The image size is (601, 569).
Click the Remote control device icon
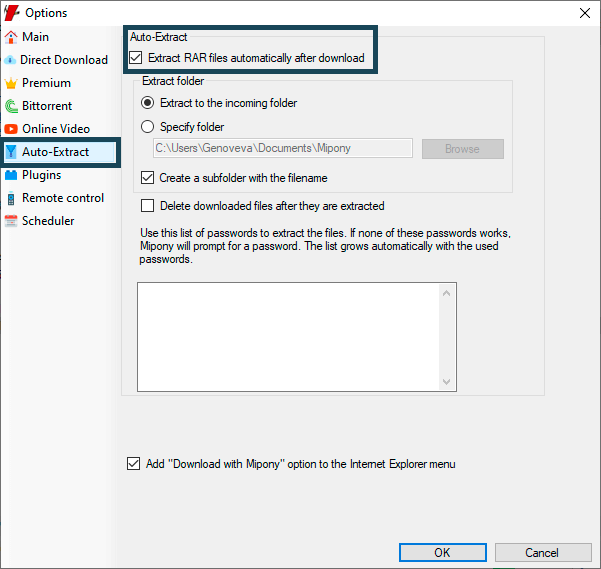11,198
